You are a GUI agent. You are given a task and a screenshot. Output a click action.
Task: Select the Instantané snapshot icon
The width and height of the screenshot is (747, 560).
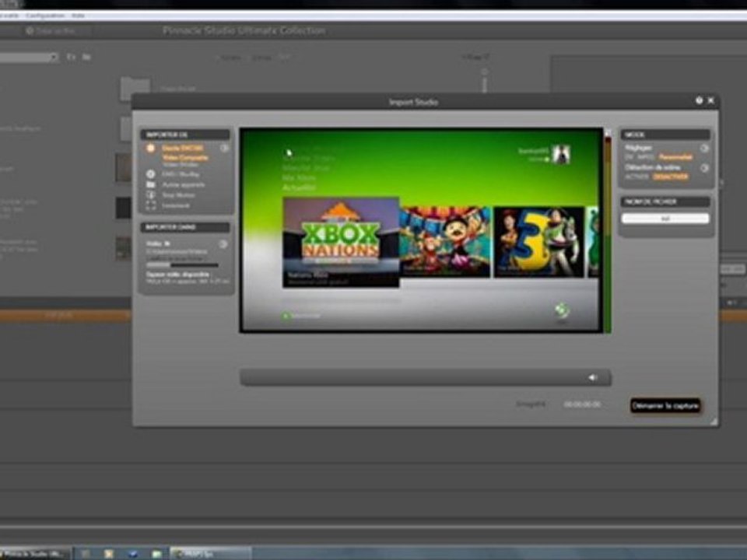coord(150,205)
